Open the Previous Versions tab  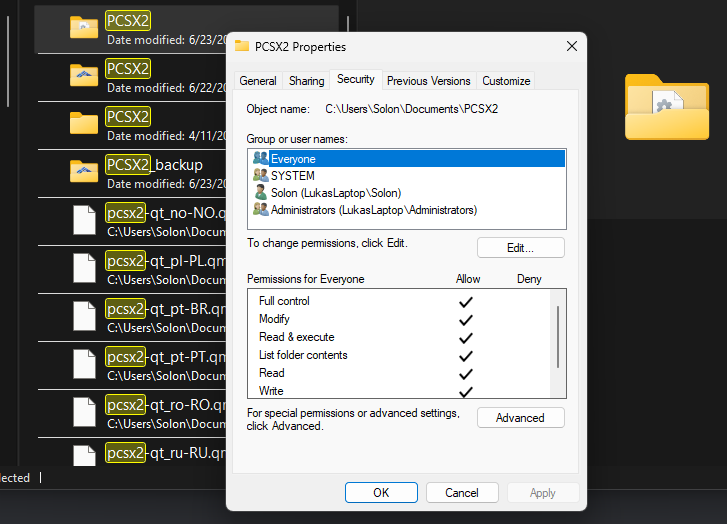pyautogui.click(x=428, y=81)
